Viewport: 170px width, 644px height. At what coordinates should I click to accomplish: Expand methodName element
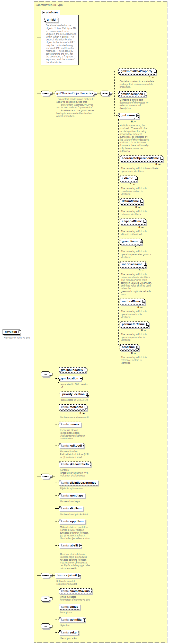point(144,301)
